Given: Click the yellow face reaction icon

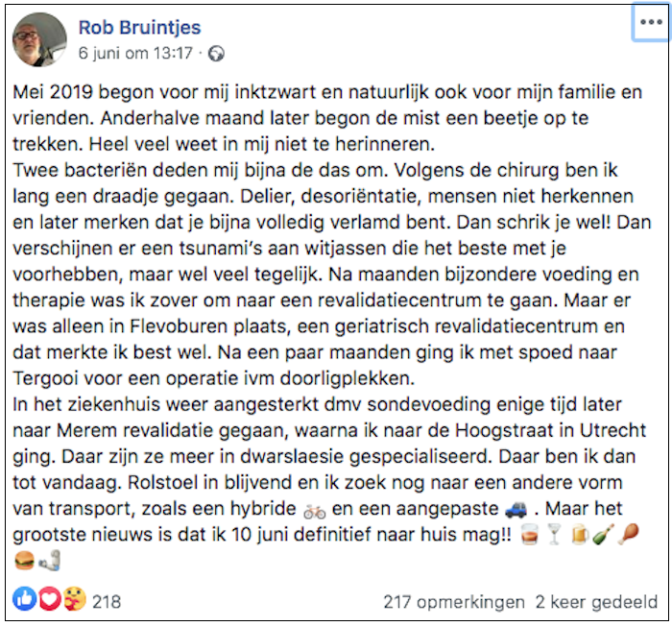Looking at the screenshot, I should (x=73, y=601).
